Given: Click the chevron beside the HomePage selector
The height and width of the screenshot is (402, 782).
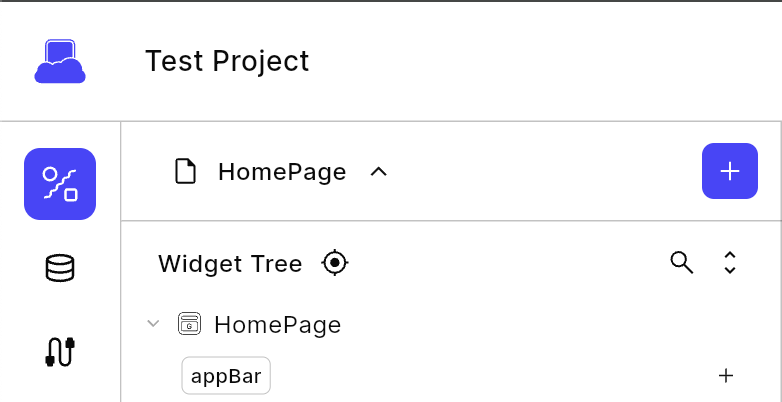Looking at the screenshot, I should tap(378, 172).
